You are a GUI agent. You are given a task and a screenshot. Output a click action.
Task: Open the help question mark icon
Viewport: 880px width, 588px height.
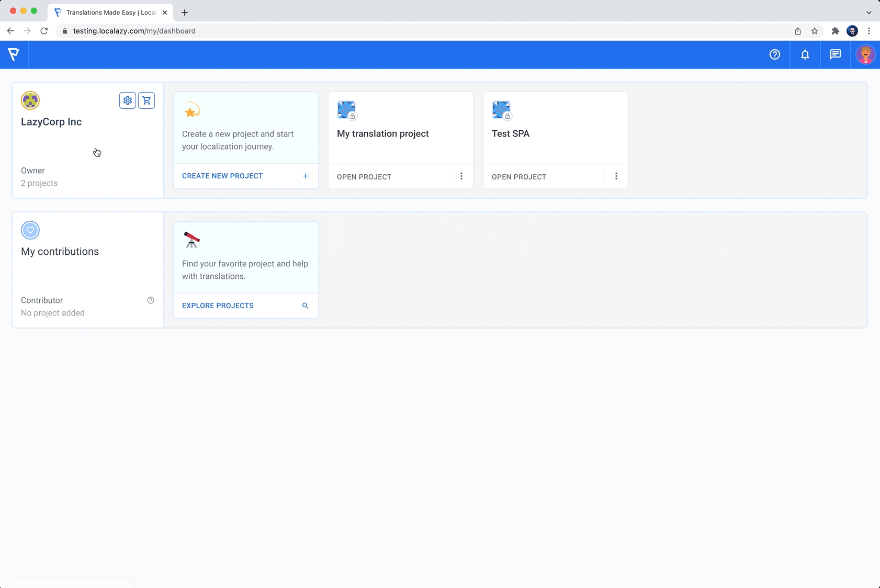click(x=775, y=54)
